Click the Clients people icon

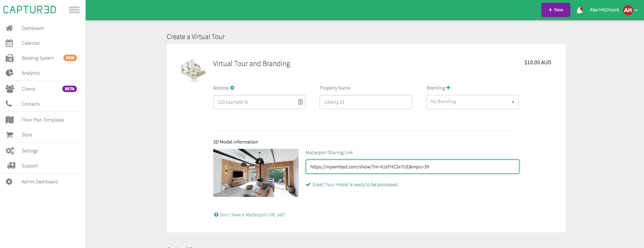tap(10, 89)
